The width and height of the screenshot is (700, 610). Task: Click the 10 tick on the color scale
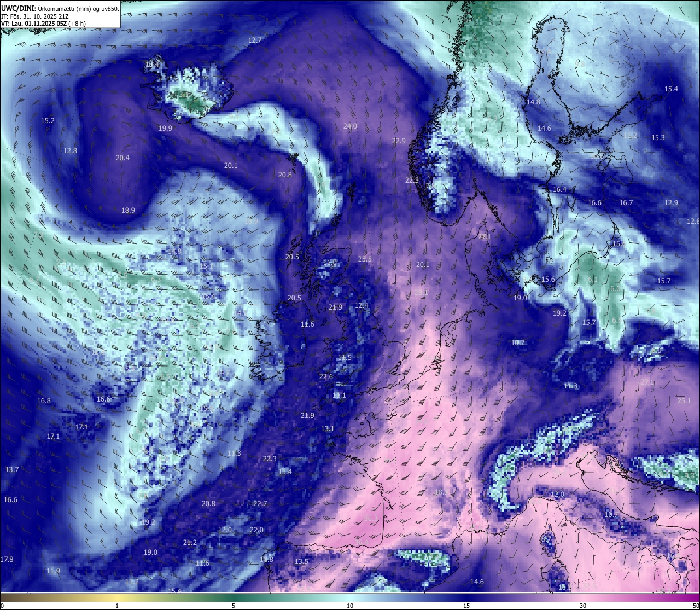pyautogui.click(x=350, y=606)
